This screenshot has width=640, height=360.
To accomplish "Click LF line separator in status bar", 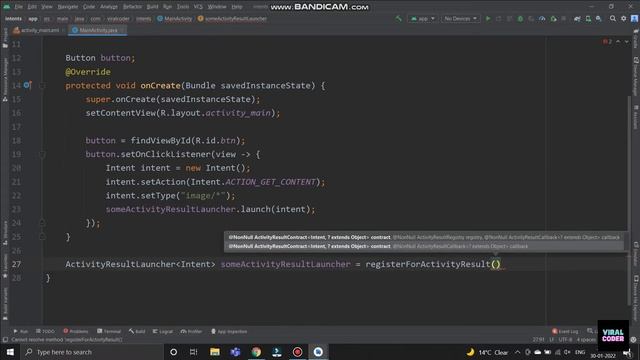I will coord(551,340).
